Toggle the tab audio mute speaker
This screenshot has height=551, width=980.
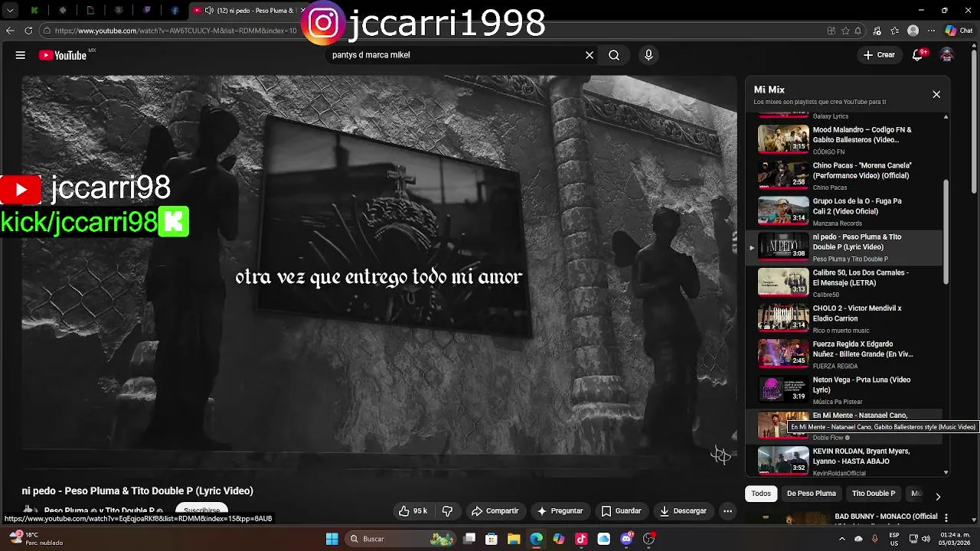[209, 11]
